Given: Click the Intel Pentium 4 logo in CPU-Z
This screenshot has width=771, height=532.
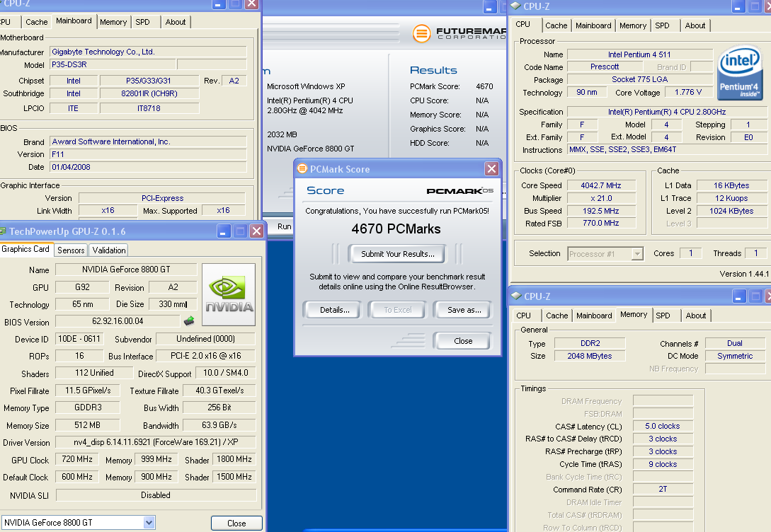Looking at the screenshot, I should (740, 73).
